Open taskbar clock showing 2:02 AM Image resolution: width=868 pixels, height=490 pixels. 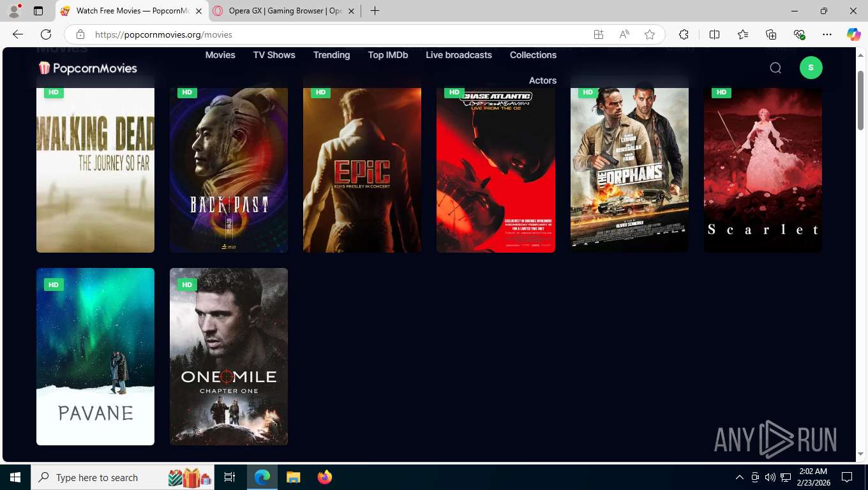coord(812,477)
